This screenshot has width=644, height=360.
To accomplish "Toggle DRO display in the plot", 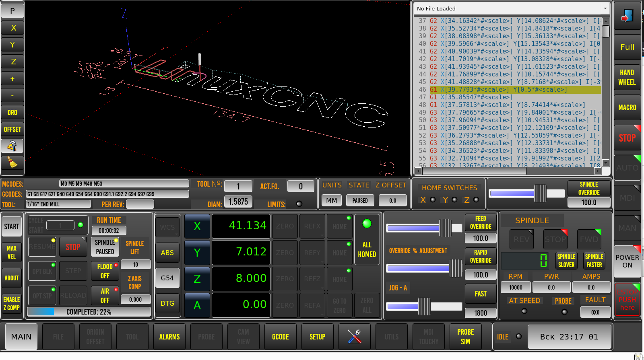I will coord(12,112).
